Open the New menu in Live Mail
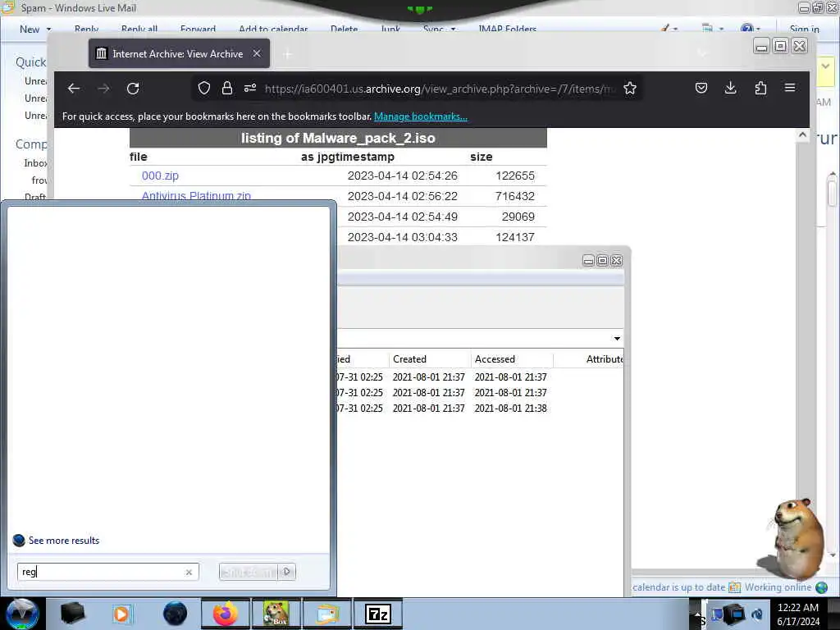Screen dimensions: 840x630 [35, 30]
